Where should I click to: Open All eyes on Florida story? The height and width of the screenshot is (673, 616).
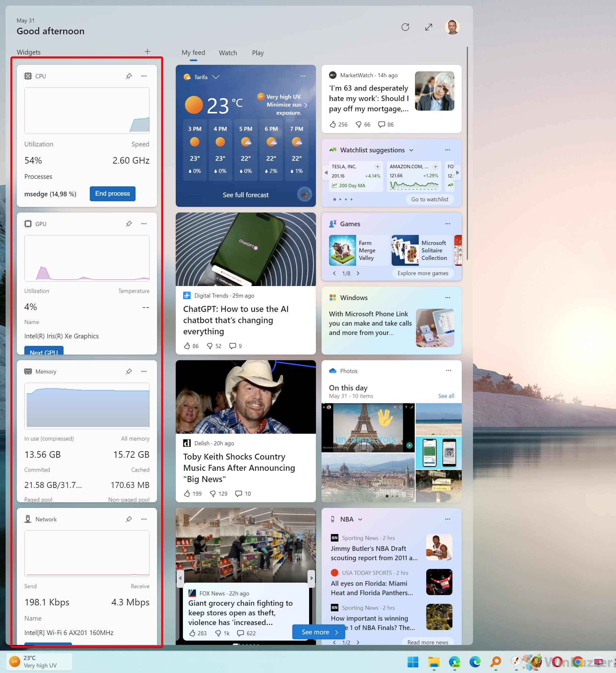(x=391, y=583)
